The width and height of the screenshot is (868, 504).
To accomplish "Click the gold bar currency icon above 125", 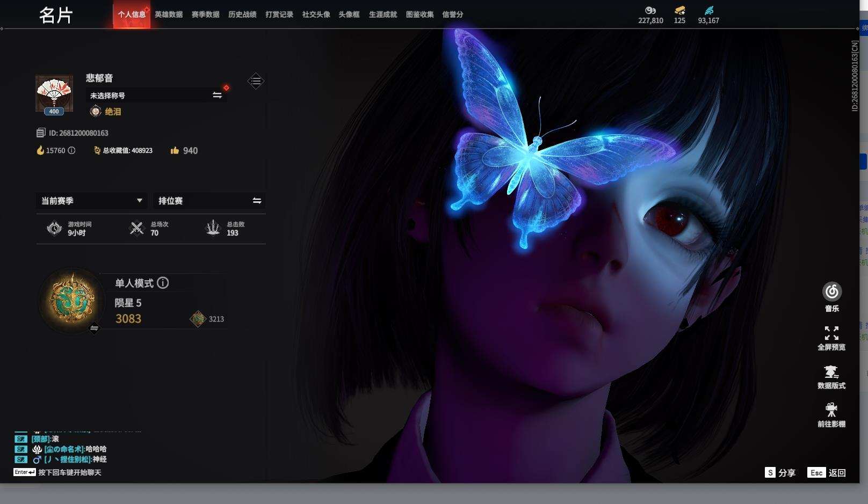I will pos(680,10).
